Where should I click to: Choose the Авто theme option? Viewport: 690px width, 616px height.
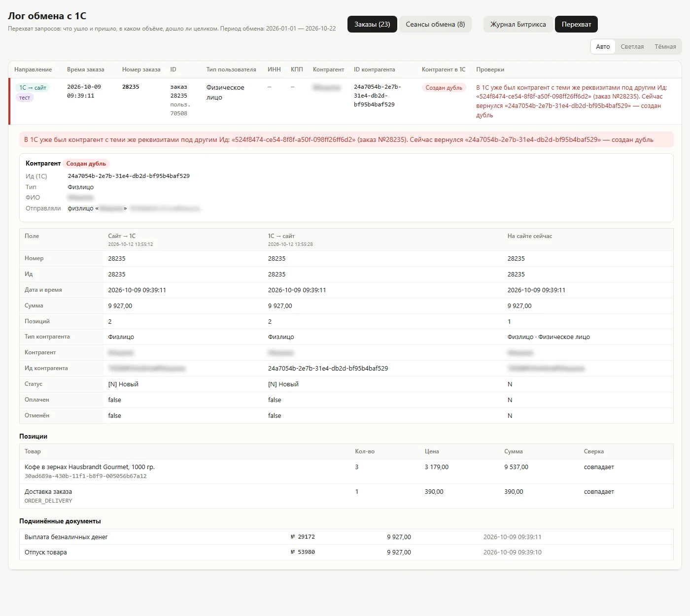pyautogui.click(x=603, y=47)
